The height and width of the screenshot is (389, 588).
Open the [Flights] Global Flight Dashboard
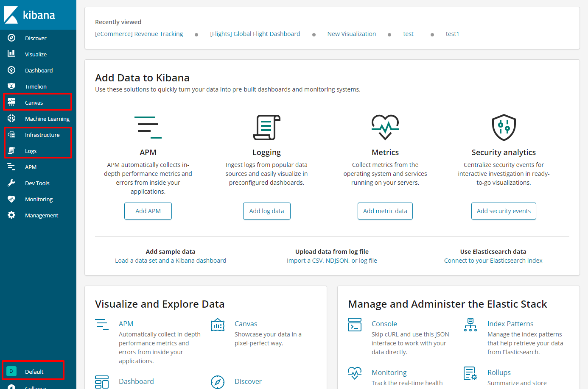(x=255, y=34)
